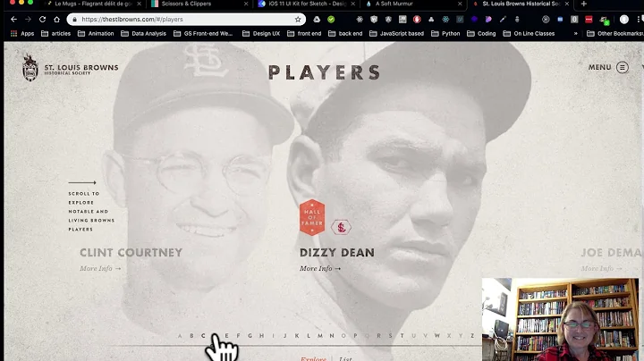Click the Hall of Famer hexagon badge
This screenshot has height=361, width=644.
coord(312,217)
